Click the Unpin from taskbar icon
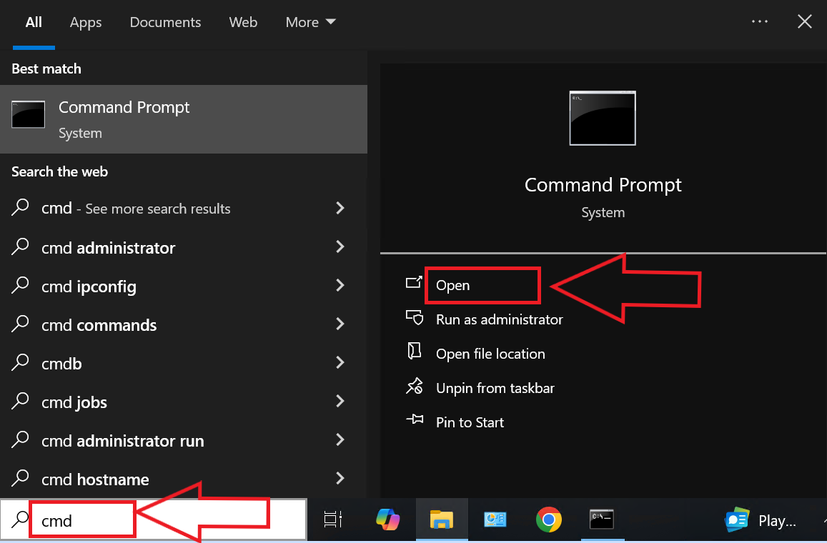 point(414,386)
